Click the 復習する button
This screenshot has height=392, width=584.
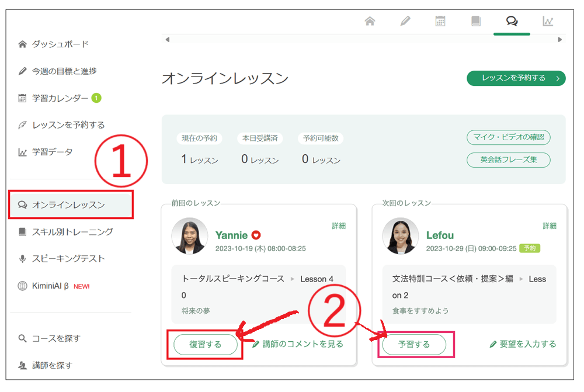205,345
